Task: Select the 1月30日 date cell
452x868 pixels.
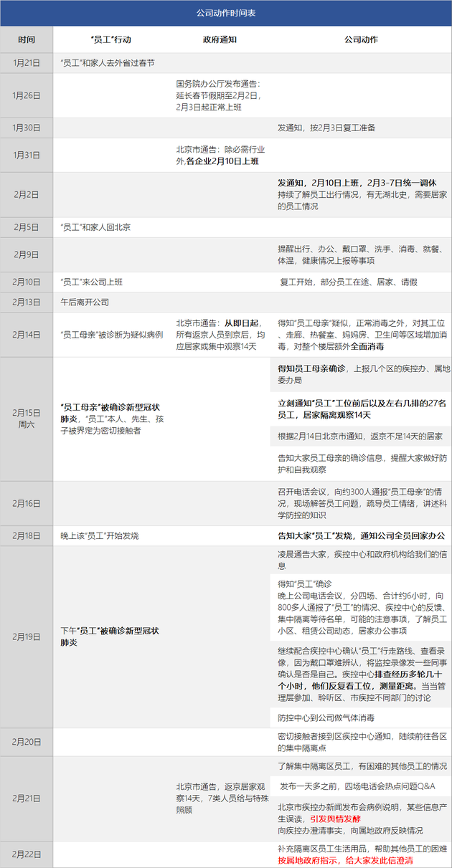Action: pos(27,128)
